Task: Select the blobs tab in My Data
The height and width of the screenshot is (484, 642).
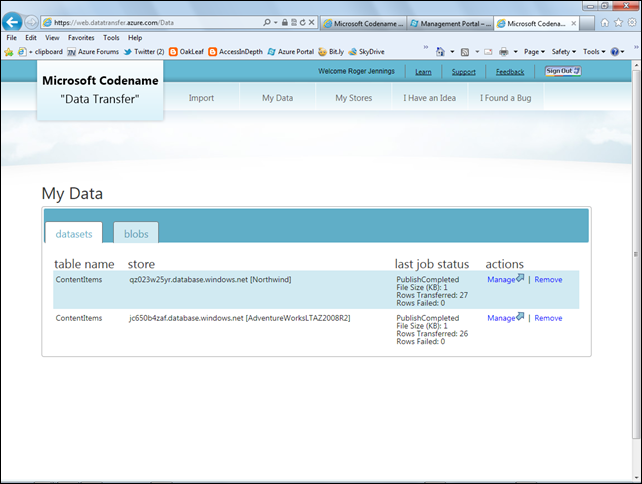Action: 136,233
